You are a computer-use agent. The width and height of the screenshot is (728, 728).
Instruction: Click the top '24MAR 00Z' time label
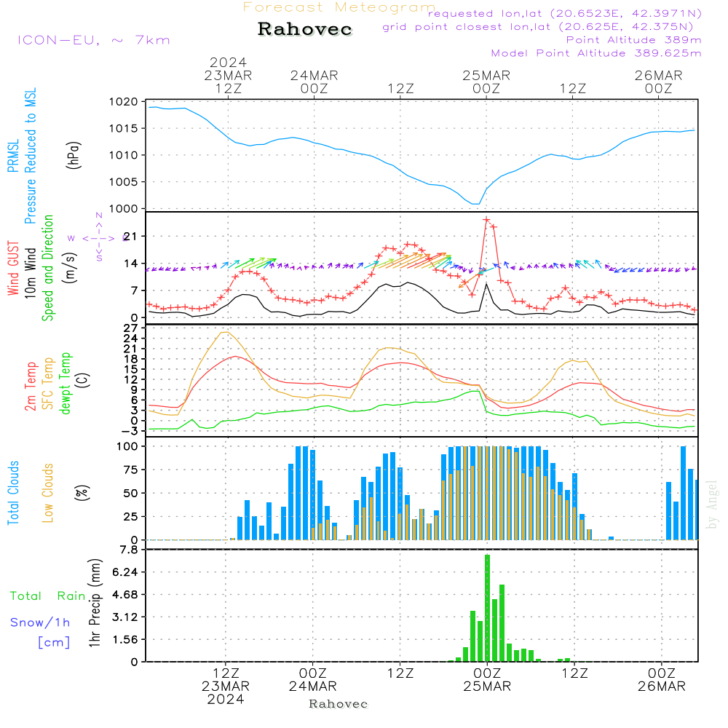coord(314,82)
